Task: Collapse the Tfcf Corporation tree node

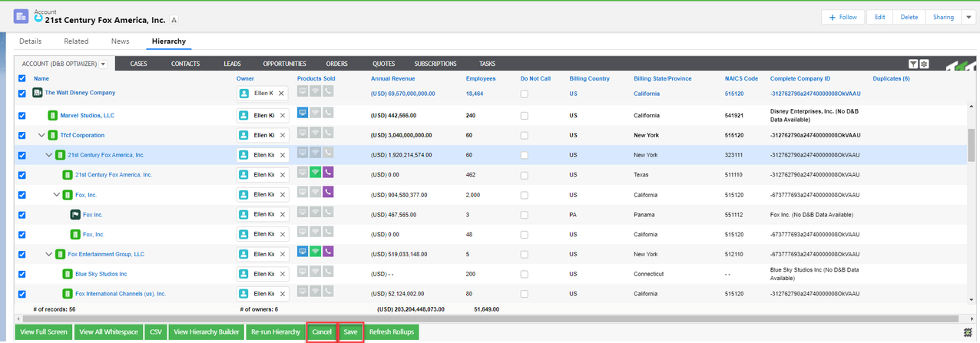Action: (x=41, y=135)
